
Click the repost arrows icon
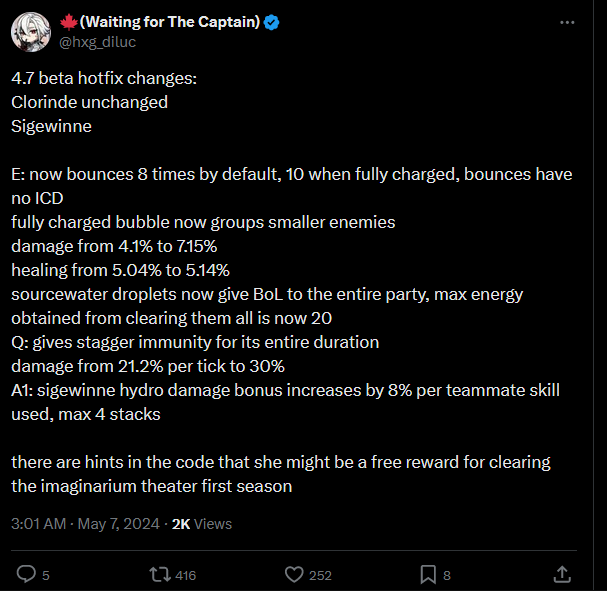click(x=159, y=574)
